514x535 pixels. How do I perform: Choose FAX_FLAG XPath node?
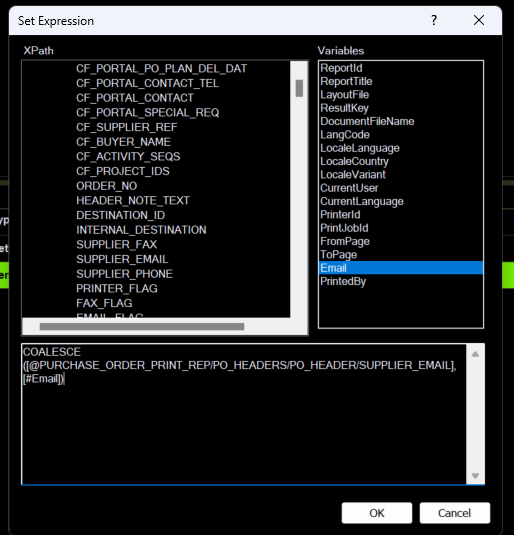pos(104,303)
